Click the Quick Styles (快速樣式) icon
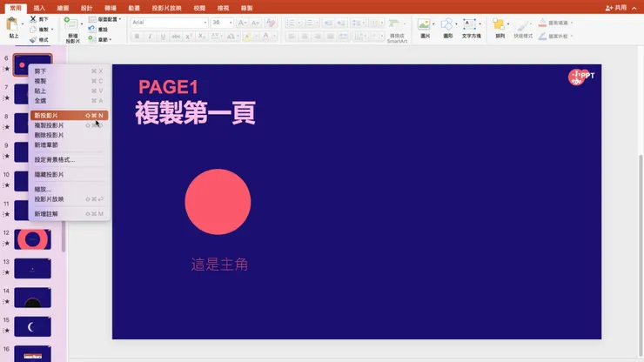Viewport: 644px width, 362px height. 521,24
